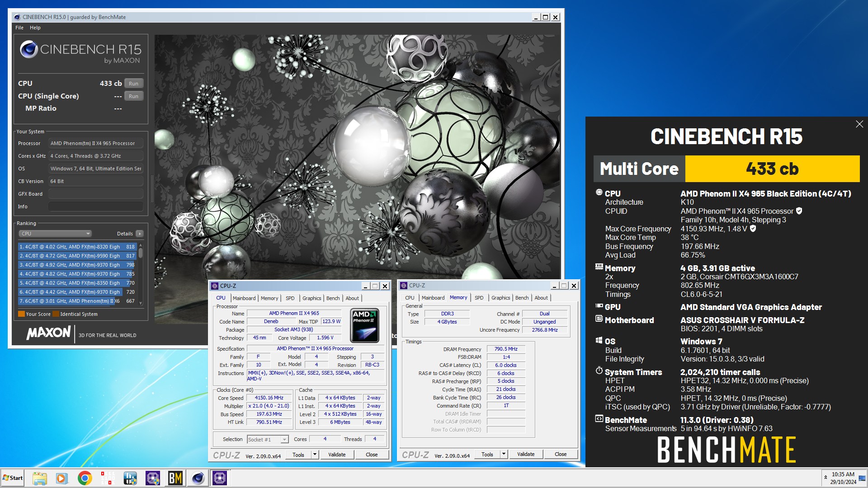Image resolution: width=868 pixels, height=488 pixels.
Task: Click the CPU chip icon in BenchMate panel
Action: click(x=599, y=192)
